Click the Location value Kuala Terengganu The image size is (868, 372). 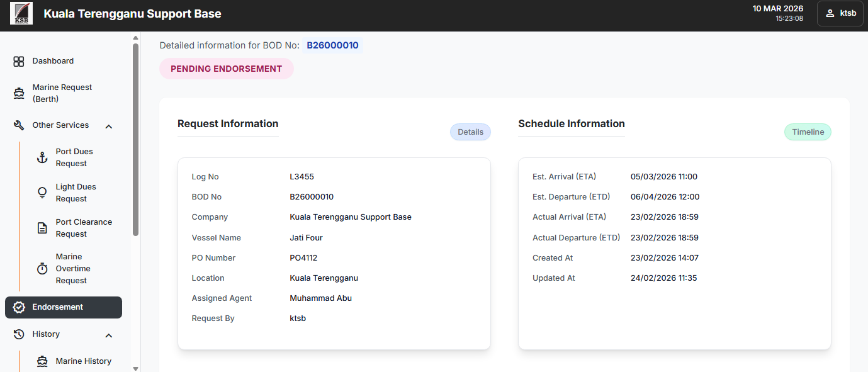324,278
